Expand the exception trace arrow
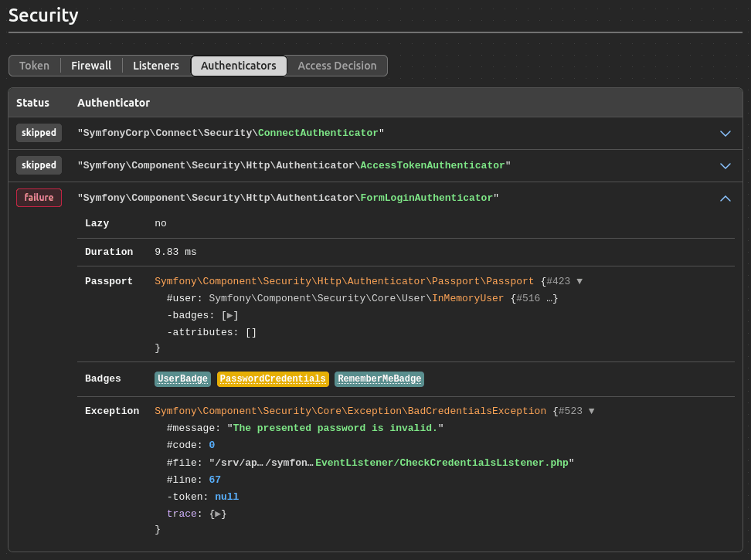The height and width of the screenshot is (560, 751). tap(218, 514)
